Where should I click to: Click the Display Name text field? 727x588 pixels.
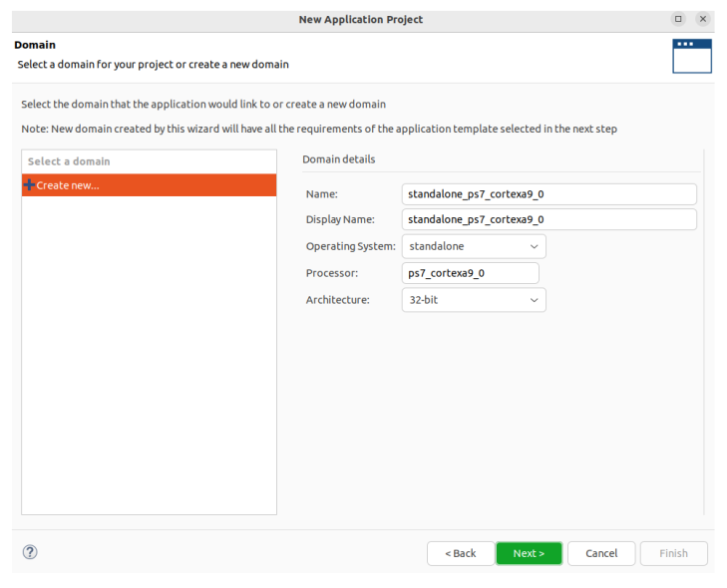(548, 219)
